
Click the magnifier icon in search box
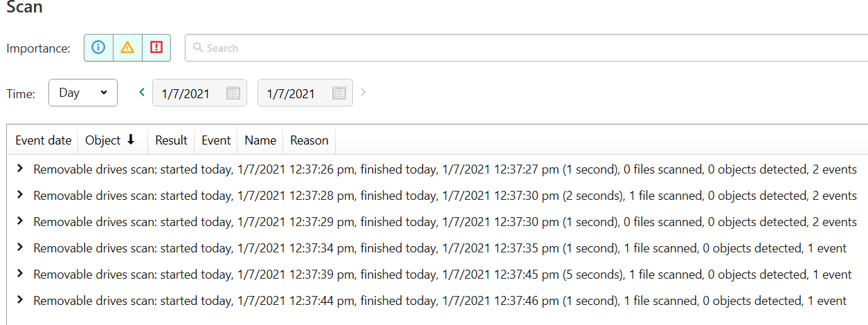pos(198,48)
